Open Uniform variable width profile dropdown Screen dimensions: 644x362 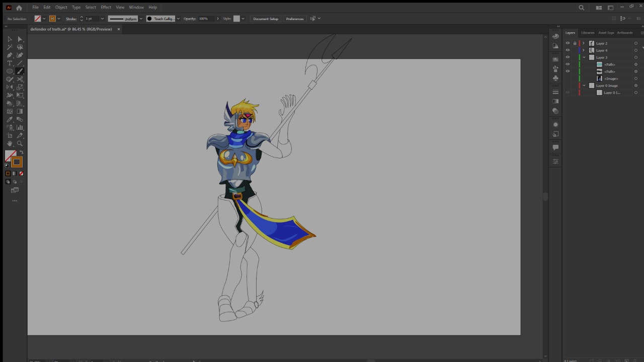pyautogui.click(x=141, y=19)
